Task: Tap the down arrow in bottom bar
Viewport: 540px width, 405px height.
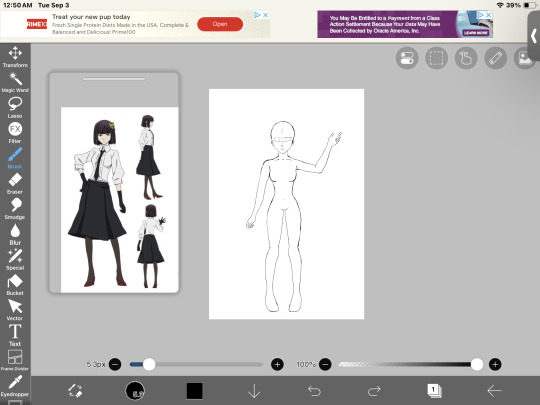Action: pos(254,391)
